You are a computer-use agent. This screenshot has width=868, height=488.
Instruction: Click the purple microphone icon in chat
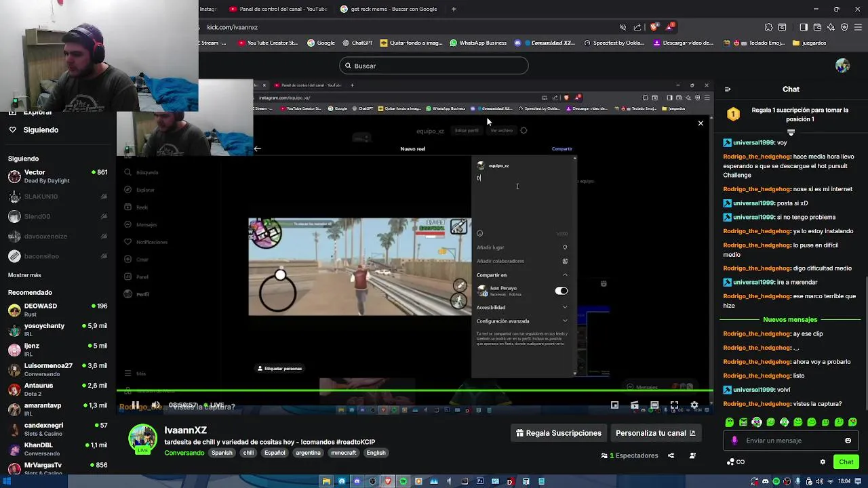pos(734,441)
